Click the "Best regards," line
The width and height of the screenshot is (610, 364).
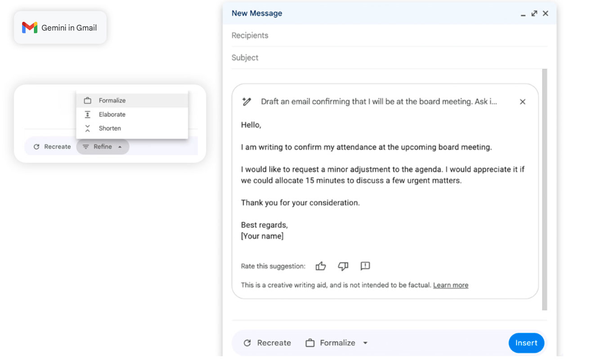tap(265, 225)
